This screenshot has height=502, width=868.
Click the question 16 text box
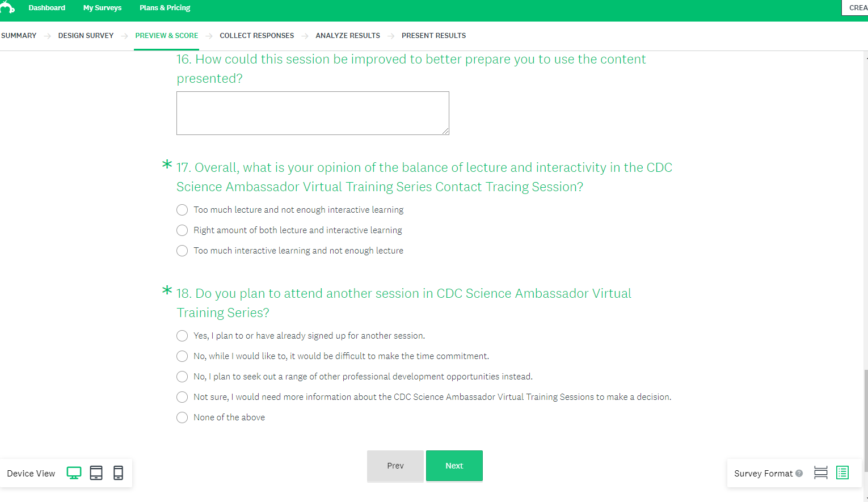click(x=313, y=113)
